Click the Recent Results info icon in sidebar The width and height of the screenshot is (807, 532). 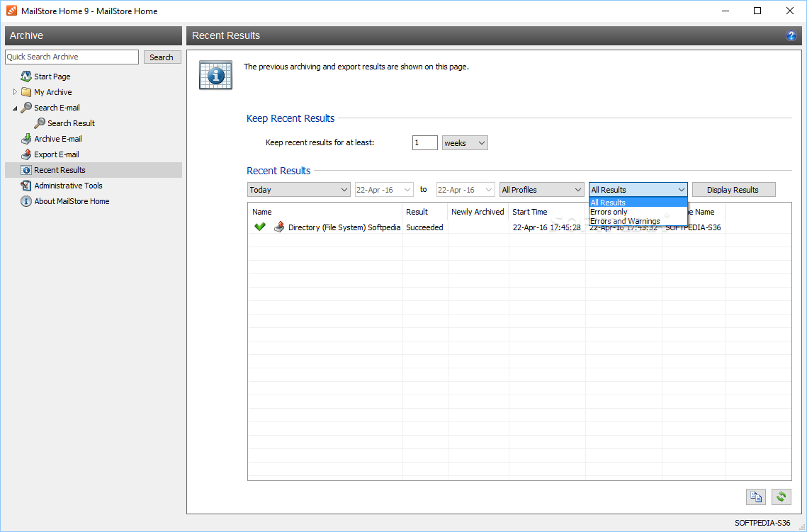point(26,170)
